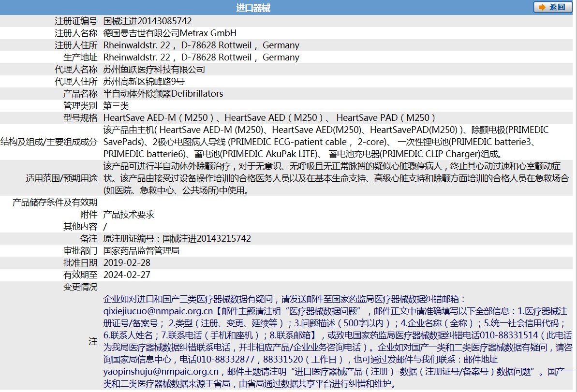Select product name 半自动体外除颤器Defibrillators
577x392 pixels.
point(163,94)
